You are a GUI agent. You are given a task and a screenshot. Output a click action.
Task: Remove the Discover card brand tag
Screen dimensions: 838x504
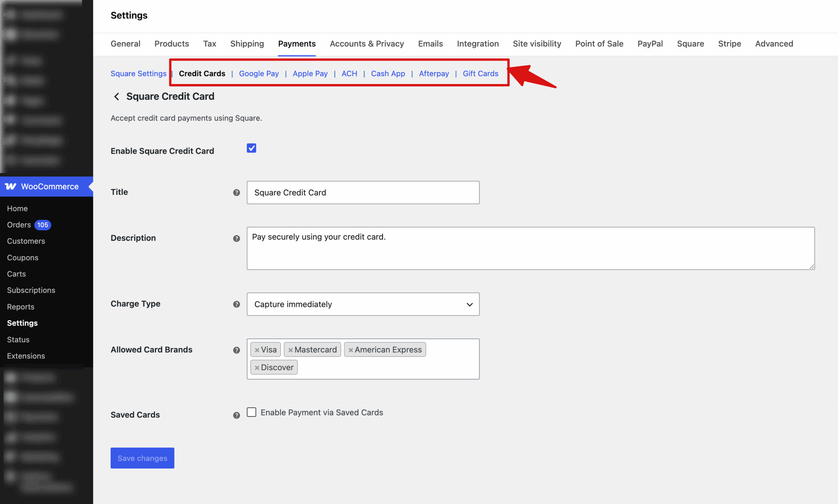pyautogui.click(x=257, y=368)
